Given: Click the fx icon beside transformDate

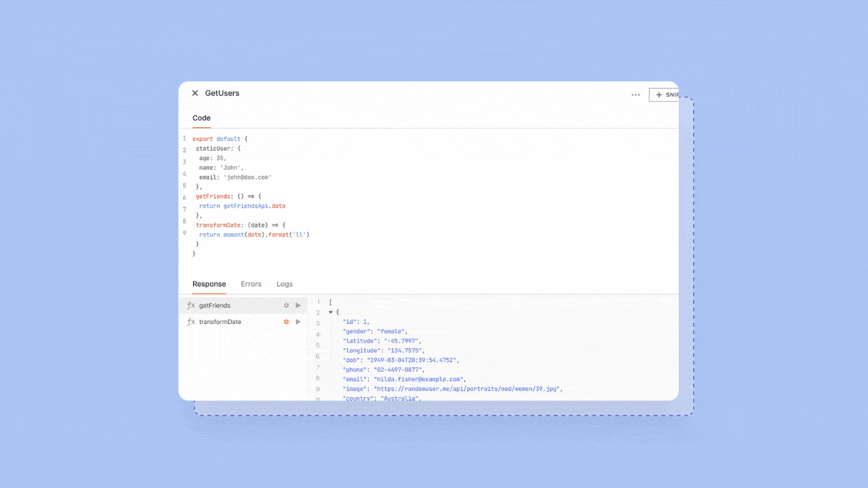Looking at the screenshot, I should pyautogui.click(x=191, y=322).
